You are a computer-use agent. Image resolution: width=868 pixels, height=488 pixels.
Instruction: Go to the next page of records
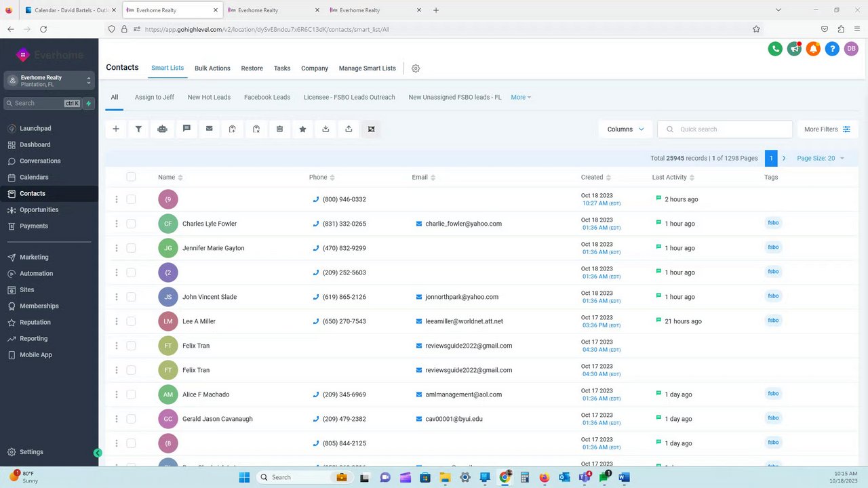point(784,158)
